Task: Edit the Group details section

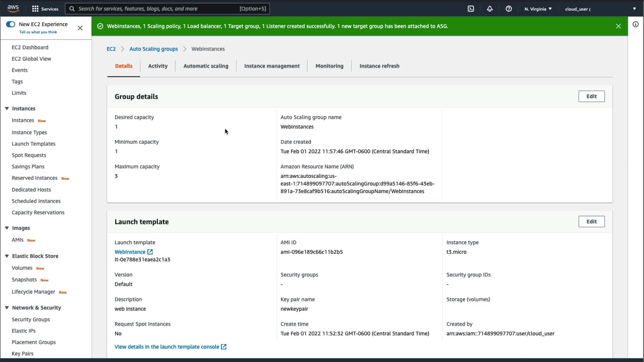Action: pyautogui.click(x=591, y=96)
